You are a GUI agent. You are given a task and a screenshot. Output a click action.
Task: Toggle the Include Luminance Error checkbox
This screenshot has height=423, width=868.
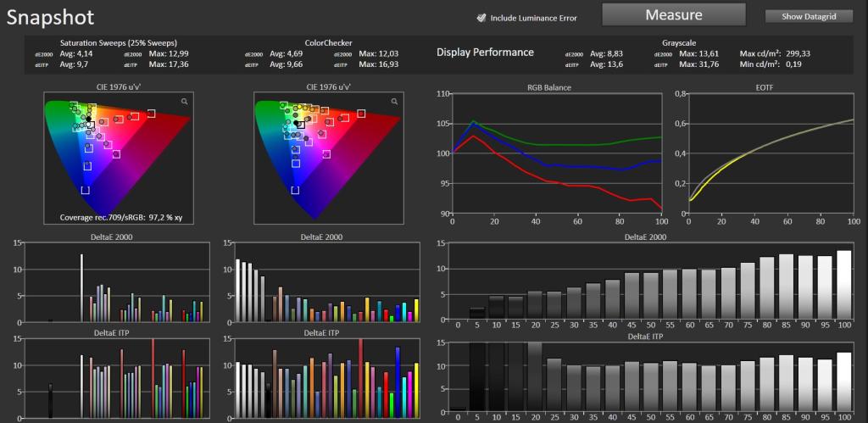(x=481, y=18)
